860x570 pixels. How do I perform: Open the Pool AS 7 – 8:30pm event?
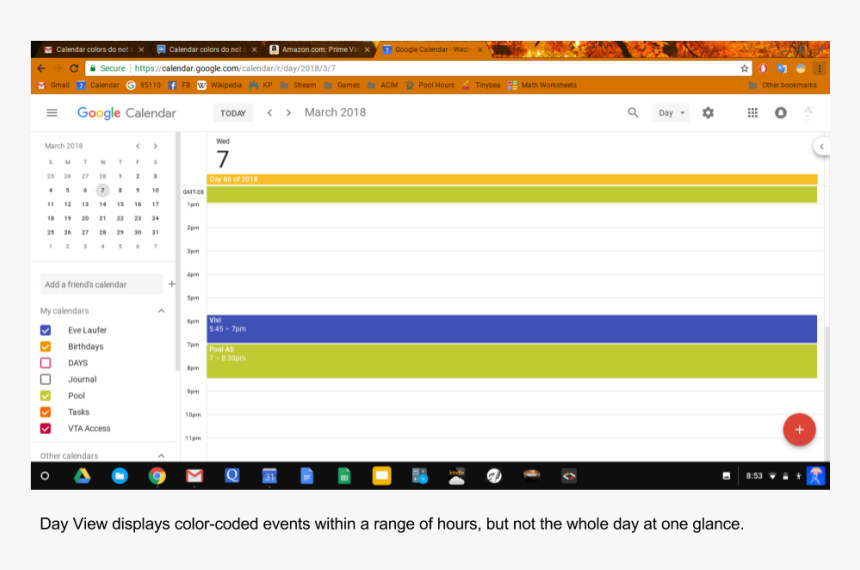pos(512,360)
